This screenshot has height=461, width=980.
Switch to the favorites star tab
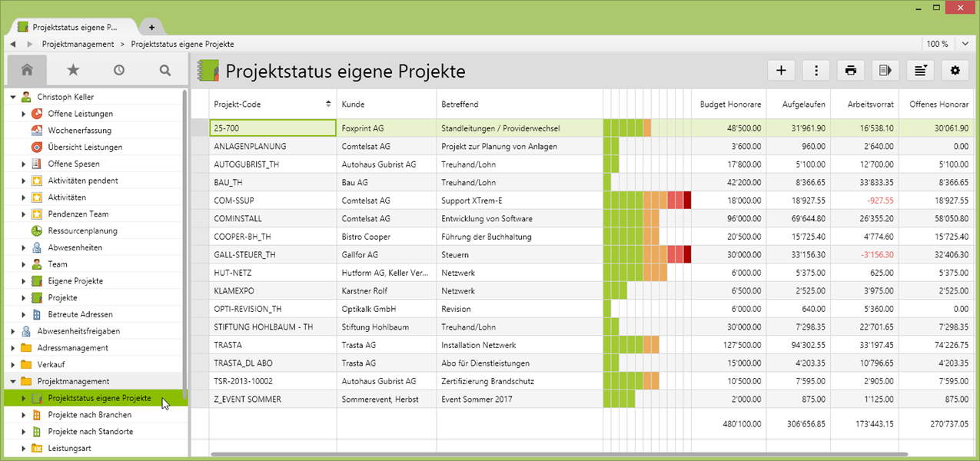click(x=73, y=70)
